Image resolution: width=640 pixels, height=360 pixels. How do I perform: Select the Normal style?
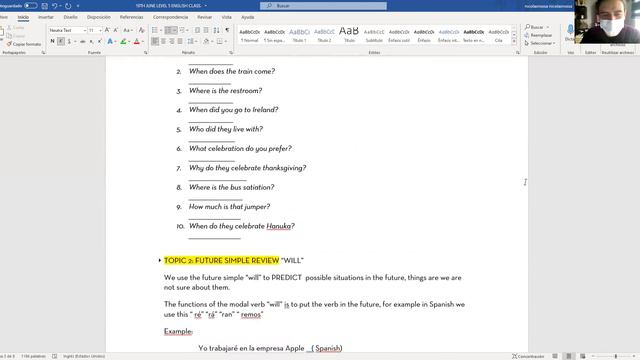[249, 36]
